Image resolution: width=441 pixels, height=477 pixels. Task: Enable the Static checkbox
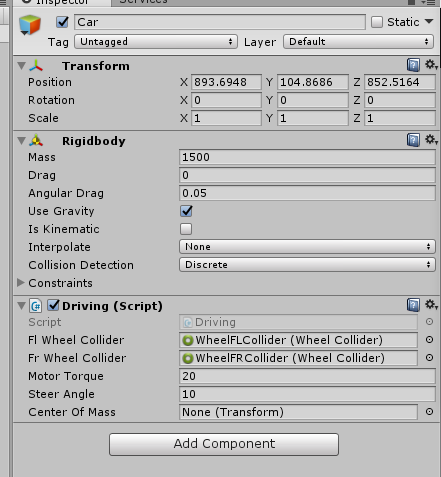tap(377, 22)
